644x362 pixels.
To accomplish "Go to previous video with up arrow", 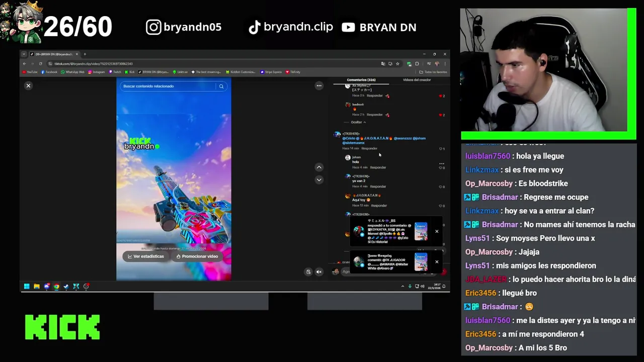I will 318,167.
